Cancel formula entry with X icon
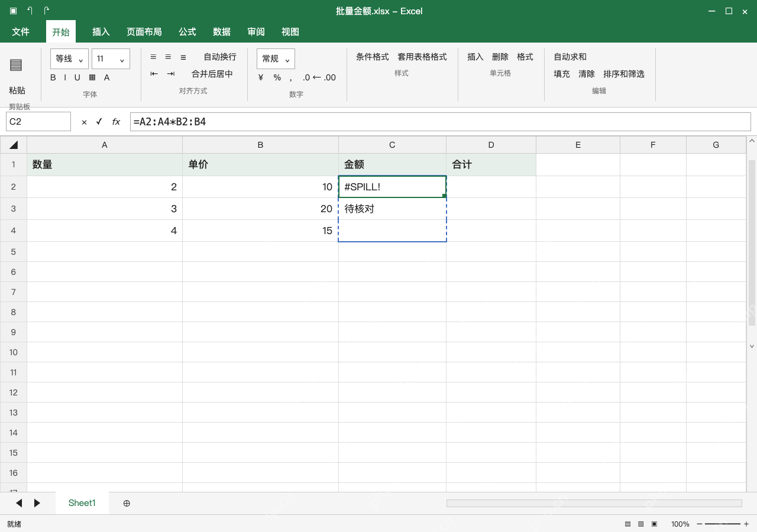Screen dimensions: 757x532 (84, 122)
